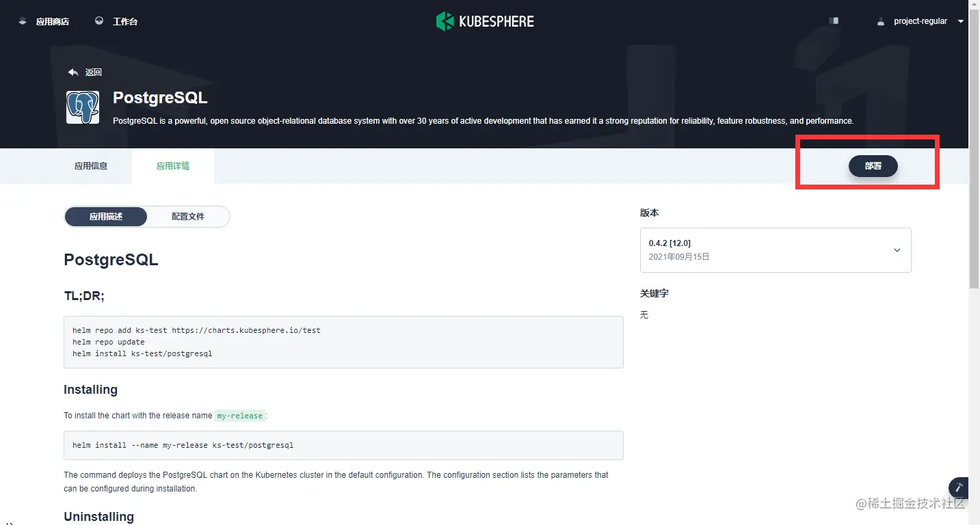Expand the project-regular account dropdown arrow
The image size is (980, 525).
pos(960,21)
